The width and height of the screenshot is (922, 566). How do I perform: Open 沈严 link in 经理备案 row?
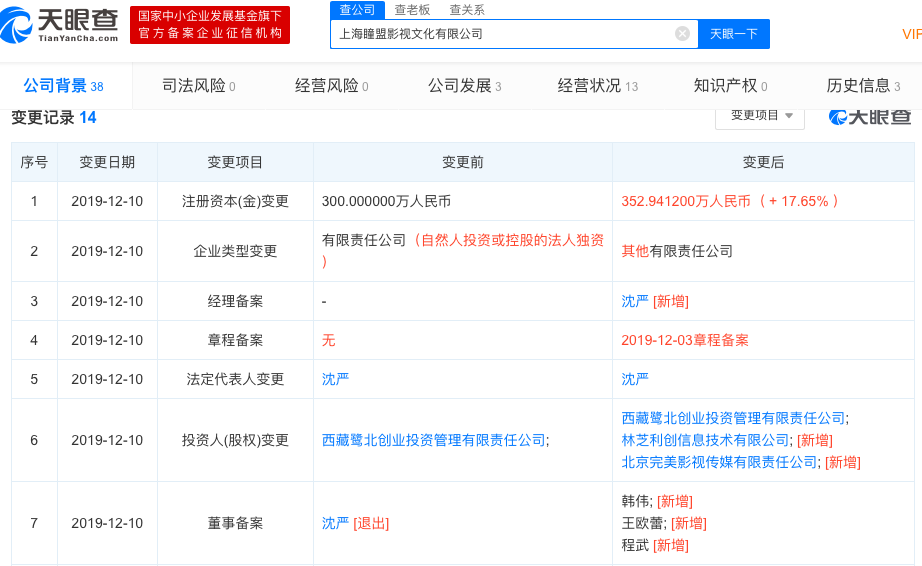click(635, 301)
